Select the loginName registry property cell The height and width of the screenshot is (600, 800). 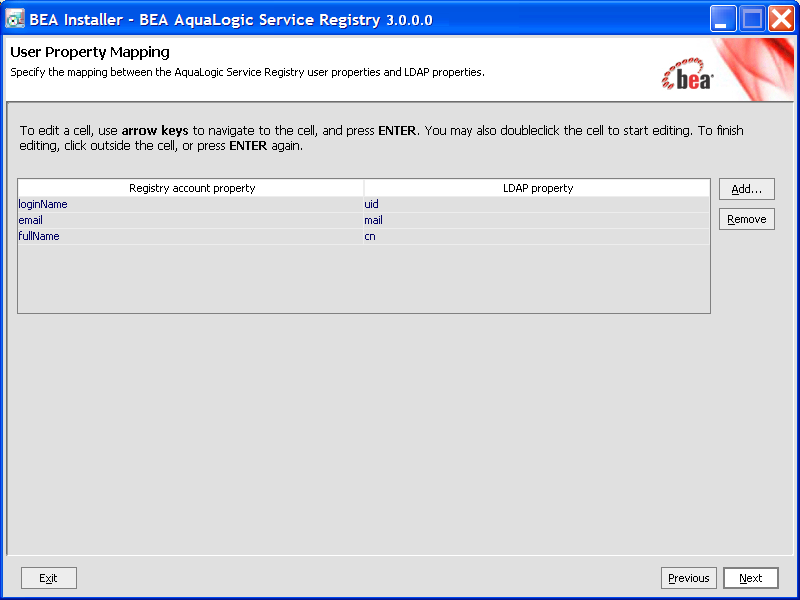pyautogui.click(x=191, y=204)
